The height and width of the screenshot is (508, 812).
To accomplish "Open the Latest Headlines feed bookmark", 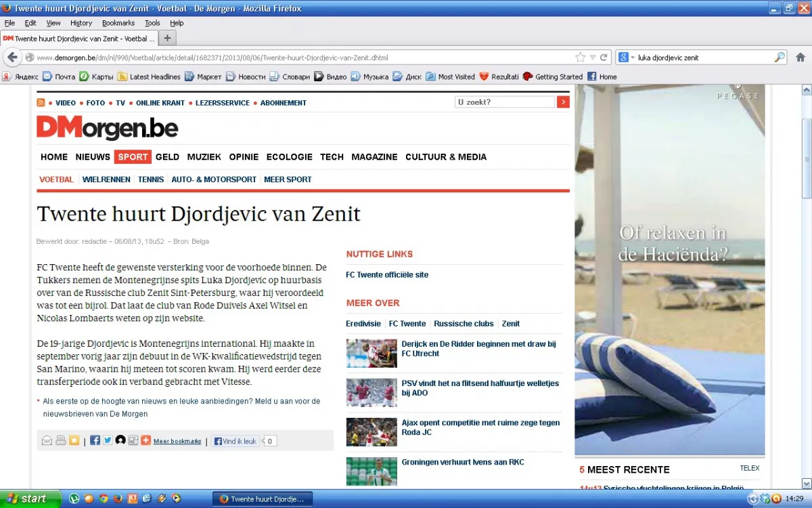I will (149, 77).
